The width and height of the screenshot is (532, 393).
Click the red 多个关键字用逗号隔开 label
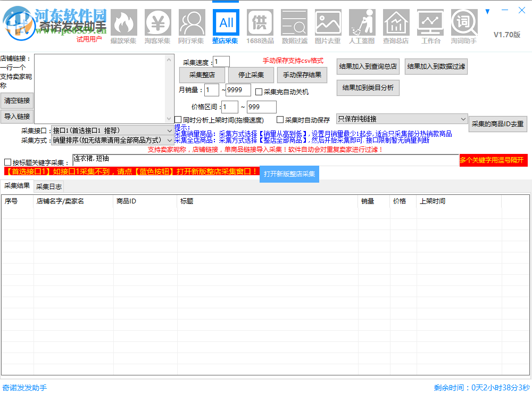point(493,160)
